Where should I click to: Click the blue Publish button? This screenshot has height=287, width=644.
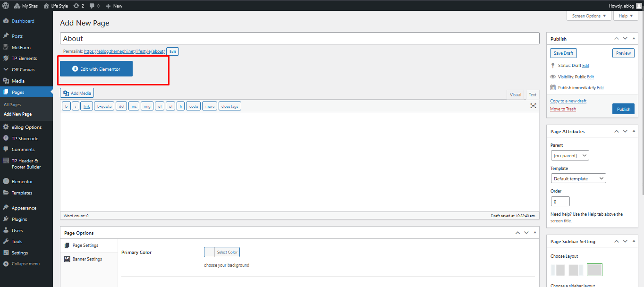(623, 109)
